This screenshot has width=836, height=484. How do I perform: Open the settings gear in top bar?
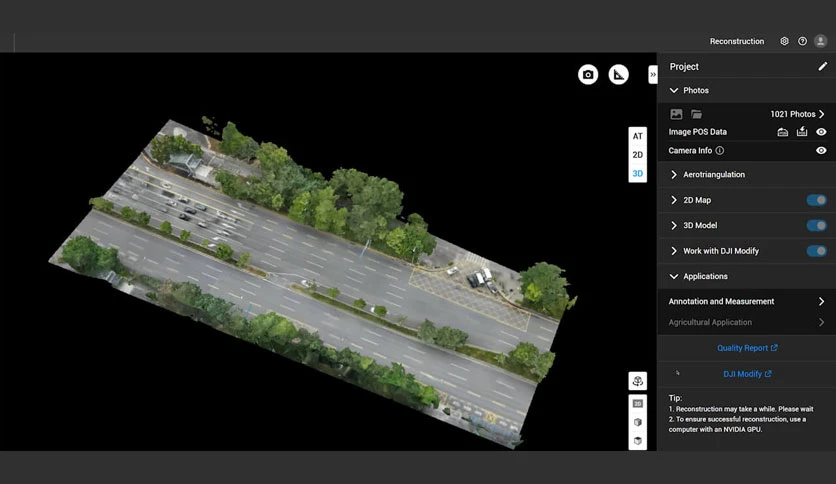click(784, 41)
